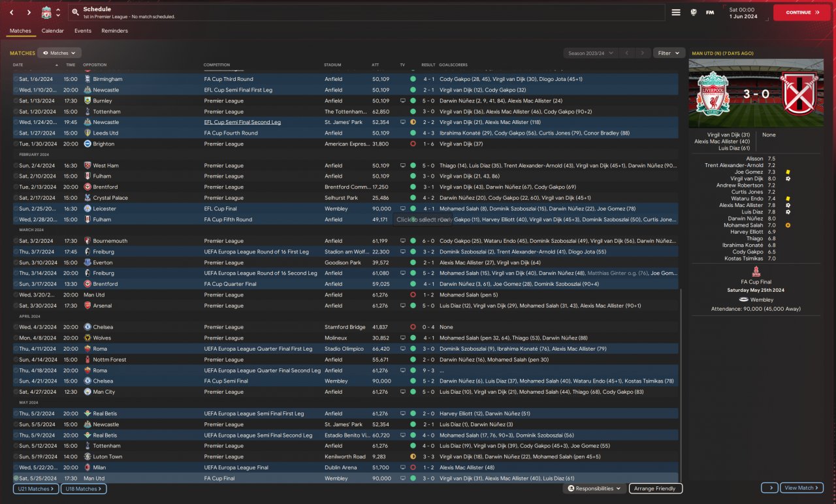Open the Season 2023/24 dropdown
Screen dimensions: 836x504
pyautogui.click(x=589, y=53)
